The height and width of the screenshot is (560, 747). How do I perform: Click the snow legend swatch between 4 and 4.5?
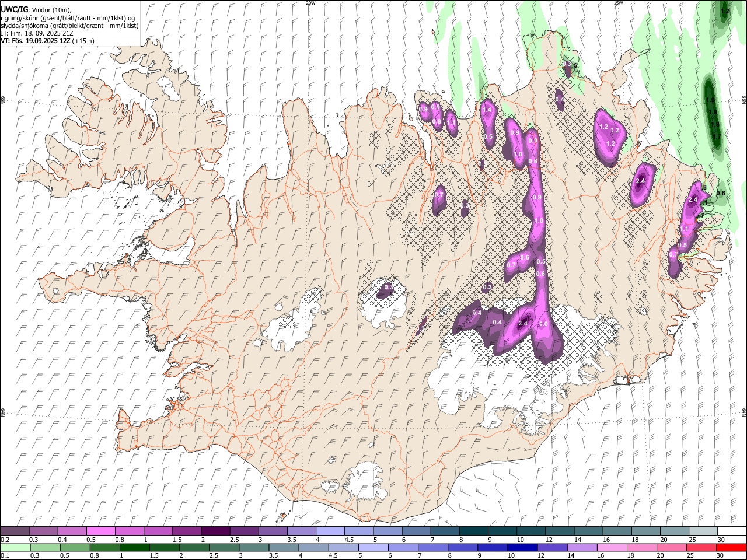[330, 531]
